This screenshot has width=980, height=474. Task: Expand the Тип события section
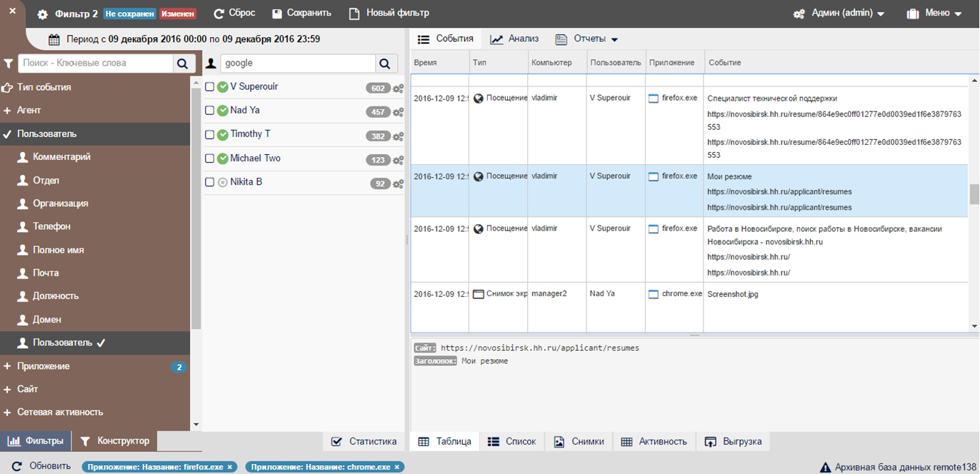pos(95,87)
